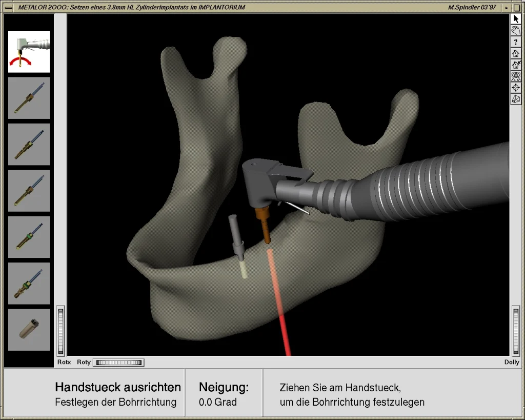The width and height of the screenshot is (525, 420).
Task: Click the view all icon
Action: [x=516, y=76]
